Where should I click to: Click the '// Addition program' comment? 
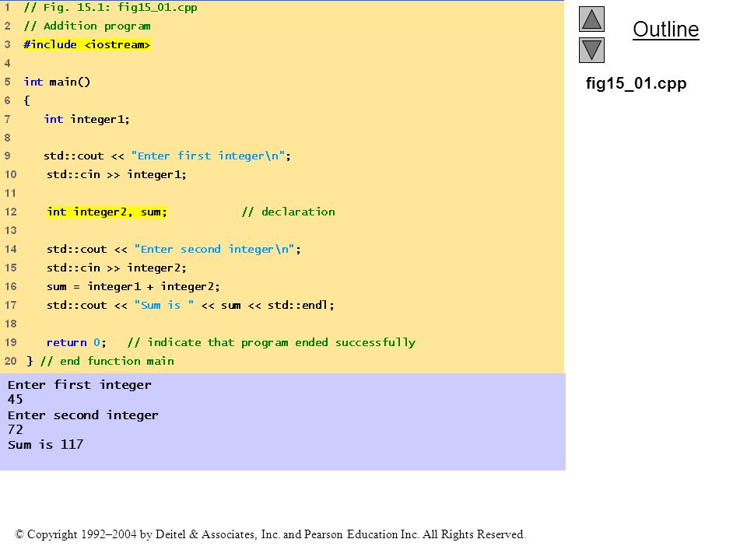coord(87,26)
